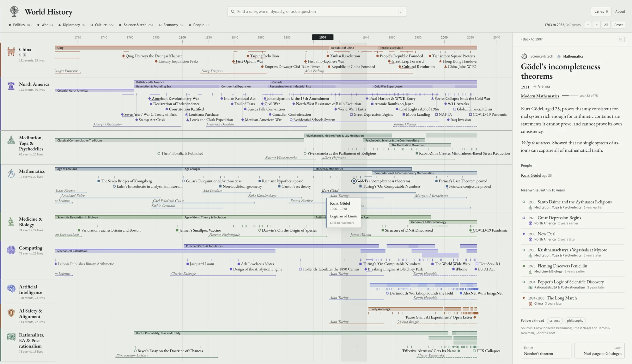
Task: Reset the timeline view
Action: coord(618,25)
